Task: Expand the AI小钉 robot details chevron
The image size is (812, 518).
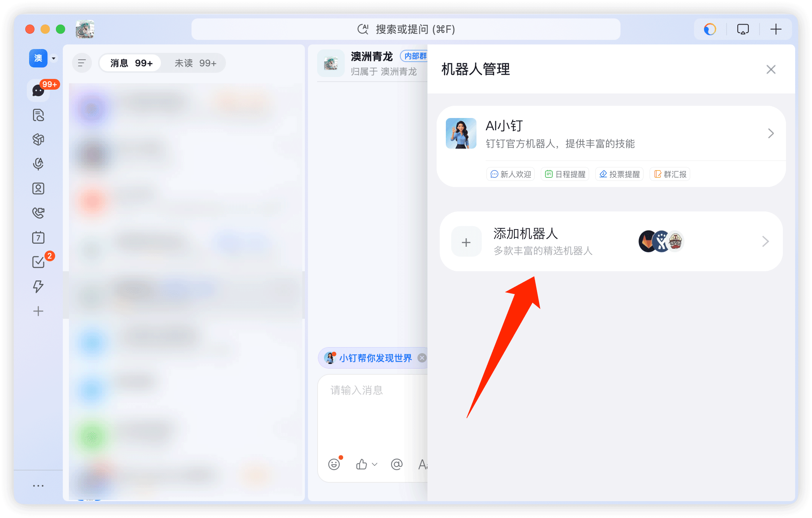Action: point(771,133)
